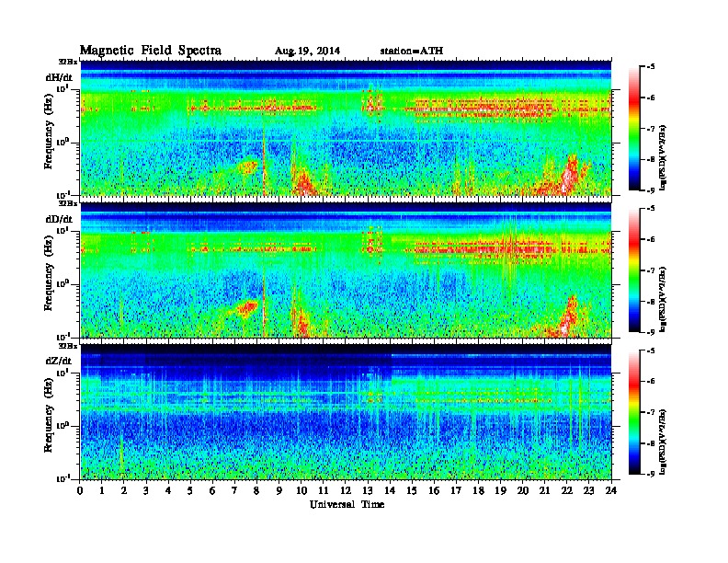The width and height of the screenshot is (728, 563).
Task: Click the dD/dt panel color bar
Action: [634, 270]
